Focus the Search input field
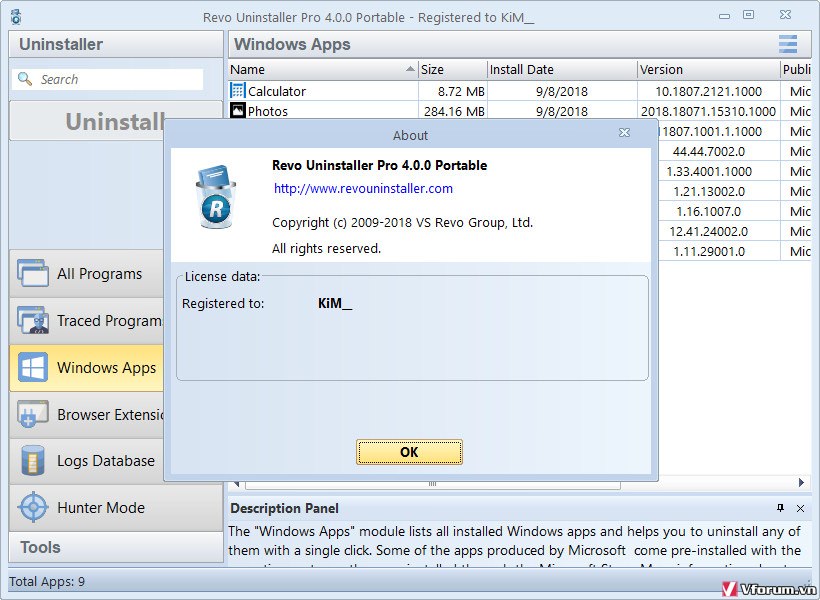Viewport: 820px width, 600px height. click(108, 79)
